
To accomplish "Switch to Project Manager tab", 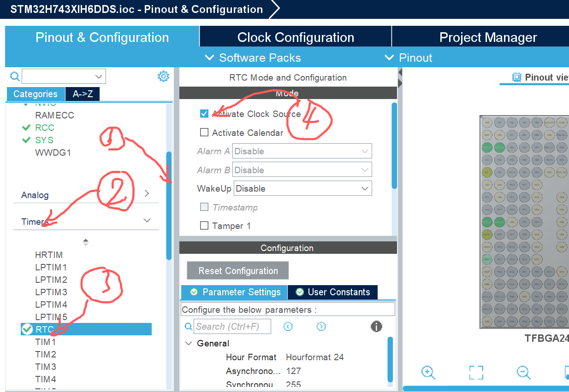I will click(480, 37).
